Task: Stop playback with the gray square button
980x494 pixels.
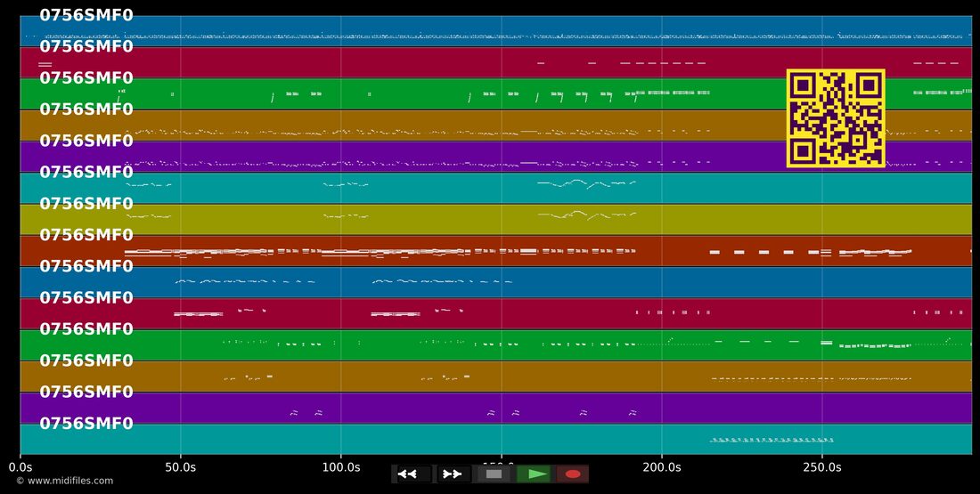Action: (x=494, y=474)
